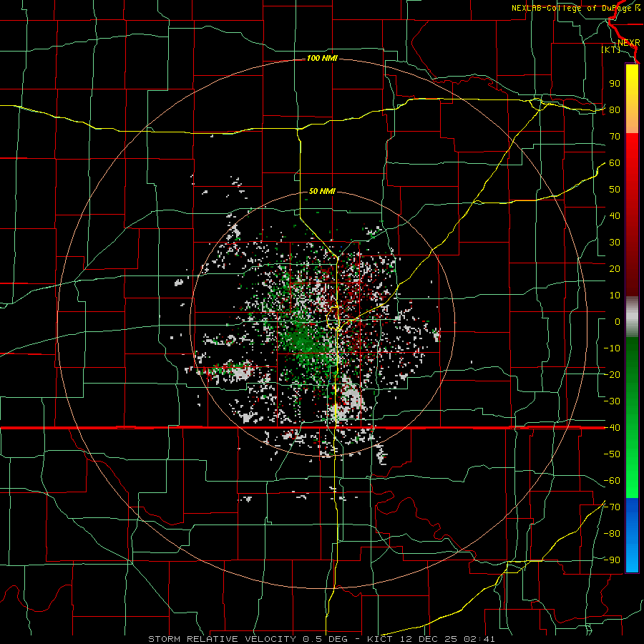
Task: Select the "STORM RELATIVE VELOCITY" product title text
Action: (x=223, y=639)
